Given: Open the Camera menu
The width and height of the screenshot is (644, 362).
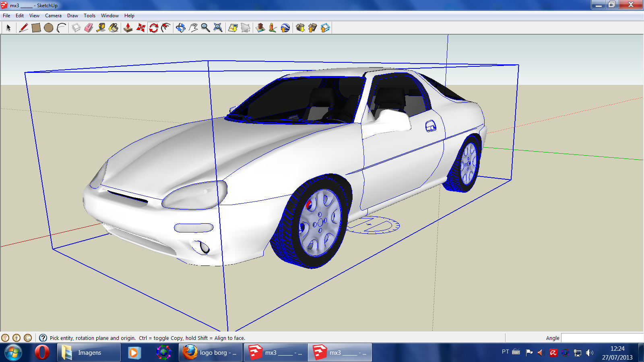Looking at the screenshot, I should pos(53,16).
